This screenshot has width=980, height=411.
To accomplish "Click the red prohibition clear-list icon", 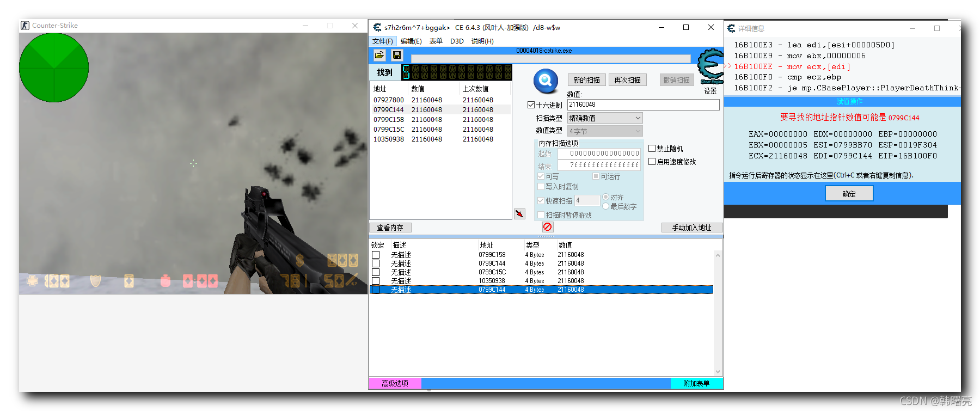I will pos(547,227).
